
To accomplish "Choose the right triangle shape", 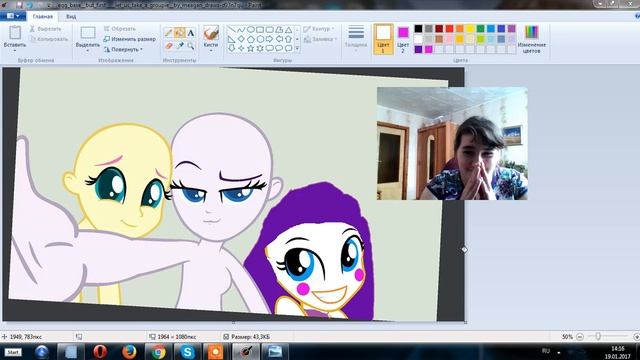I will point(231,39).
